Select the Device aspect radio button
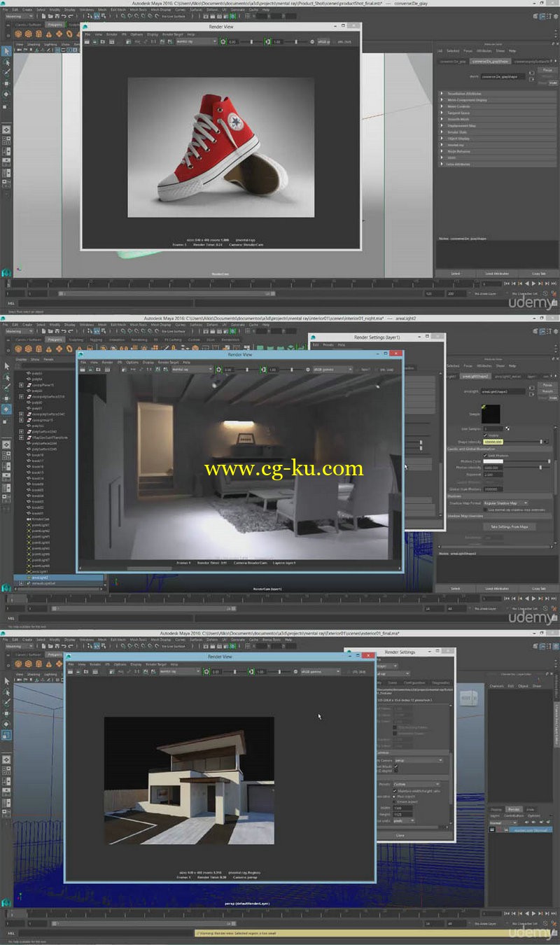The height and width of the screenshot is (945, 560). coord(395,801)
